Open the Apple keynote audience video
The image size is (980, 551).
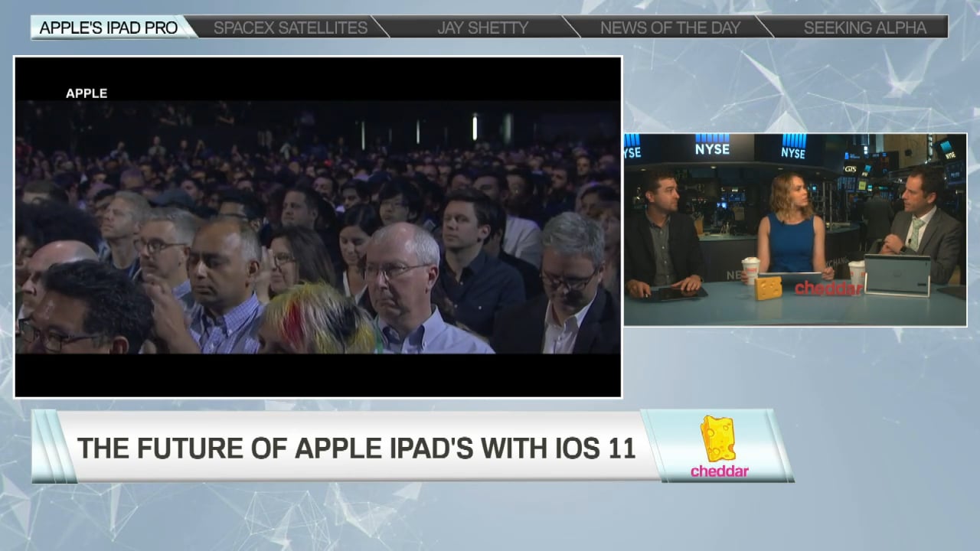[x=318, y=230]
